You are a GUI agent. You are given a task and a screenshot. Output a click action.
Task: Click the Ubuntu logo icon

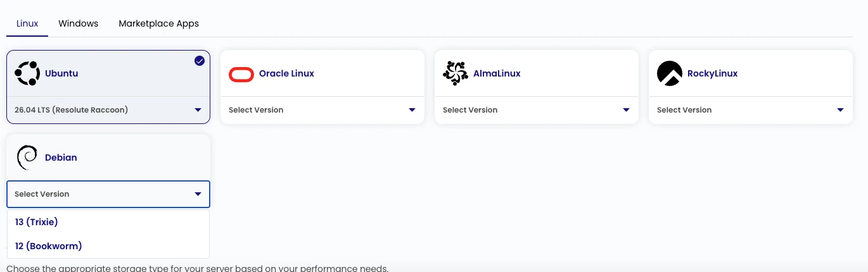click(x=27, y=73)
